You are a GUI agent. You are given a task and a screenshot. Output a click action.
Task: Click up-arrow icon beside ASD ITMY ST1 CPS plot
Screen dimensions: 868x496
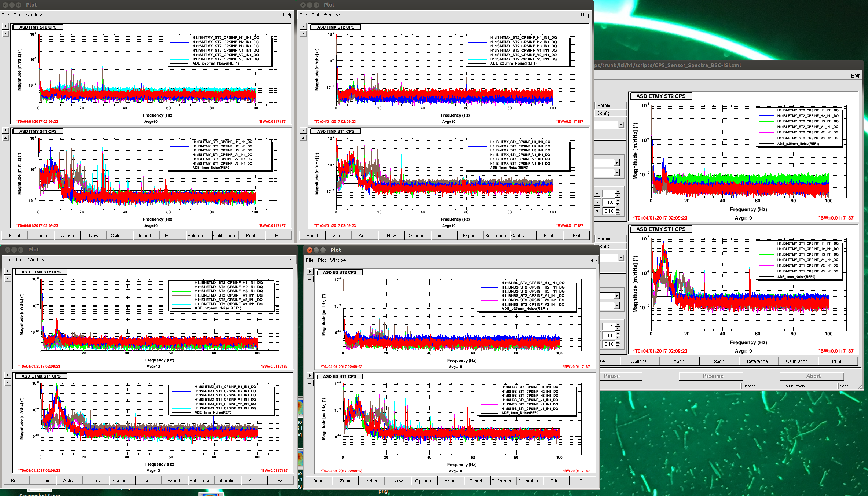(x=5, y=138)
